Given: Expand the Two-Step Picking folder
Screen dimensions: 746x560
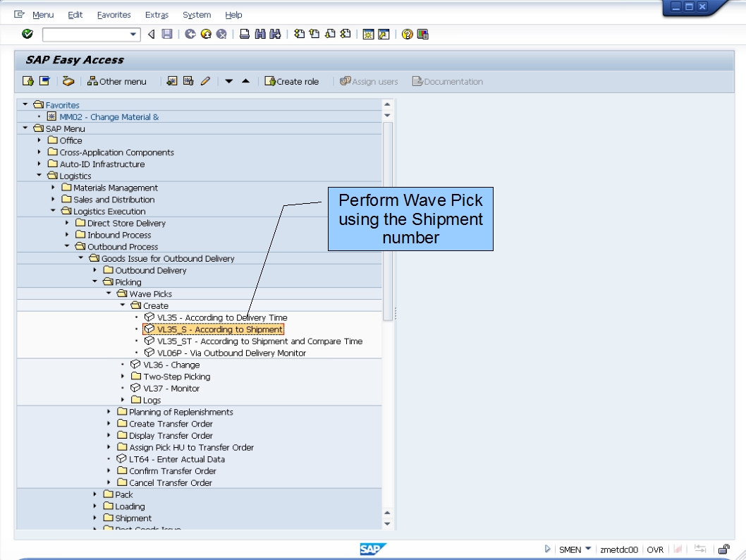Looking at the screenshot, I should 123,377.
